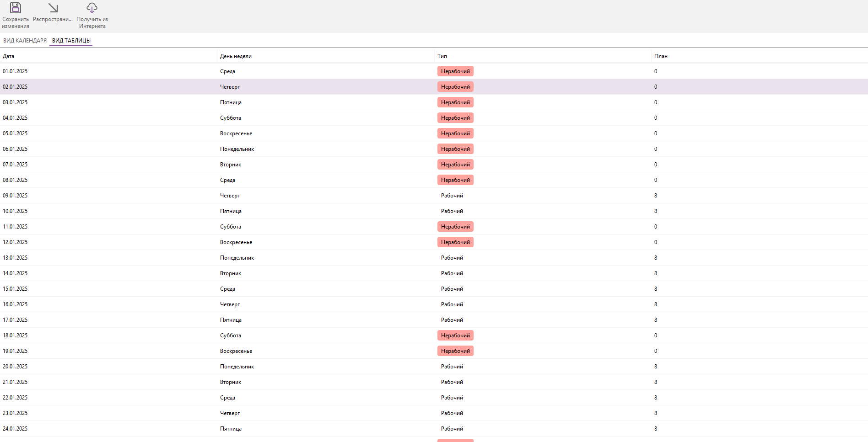This screenshot has height=442, width=868.
Task: Click the Нерабочий badge for 11.01.2025
Action: [455, 227]
